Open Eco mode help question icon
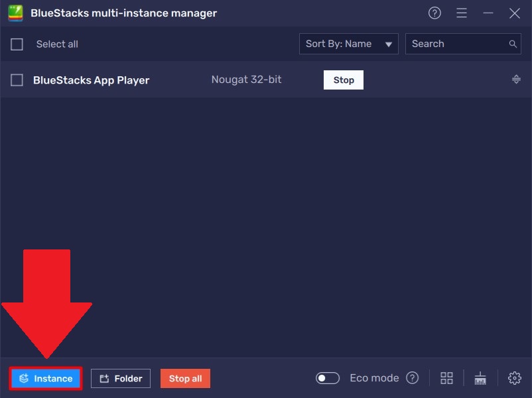 (412, 378)
